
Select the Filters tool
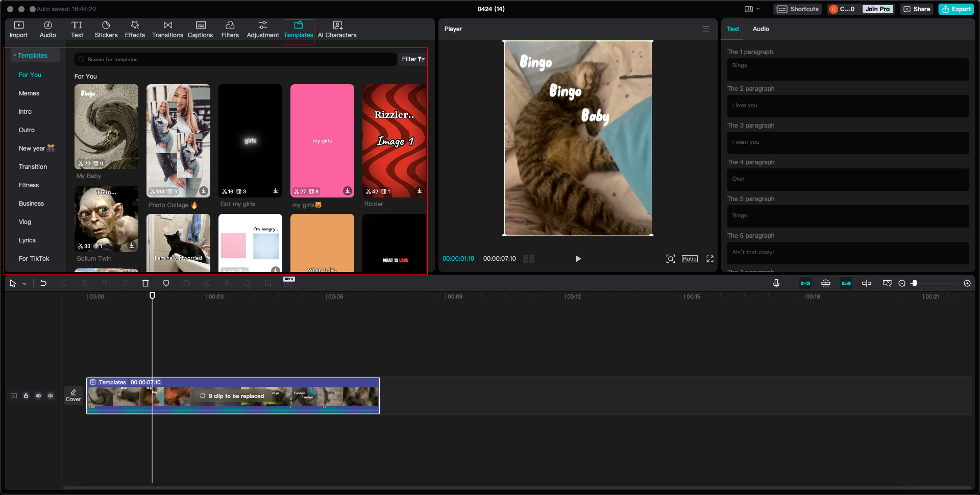[x=230, y=29]
